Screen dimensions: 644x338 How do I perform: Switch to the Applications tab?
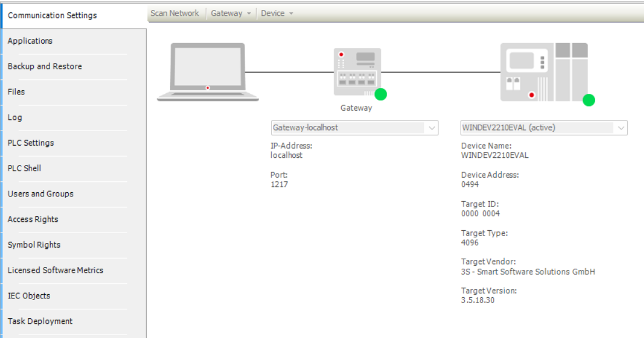[x=30, y=41]
